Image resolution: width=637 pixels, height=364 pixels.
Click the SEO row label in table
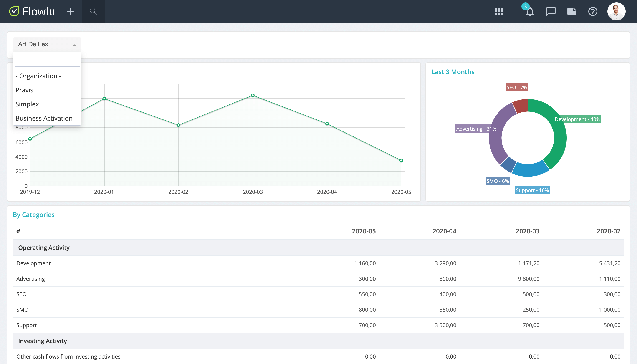click(x=22, y=294)
